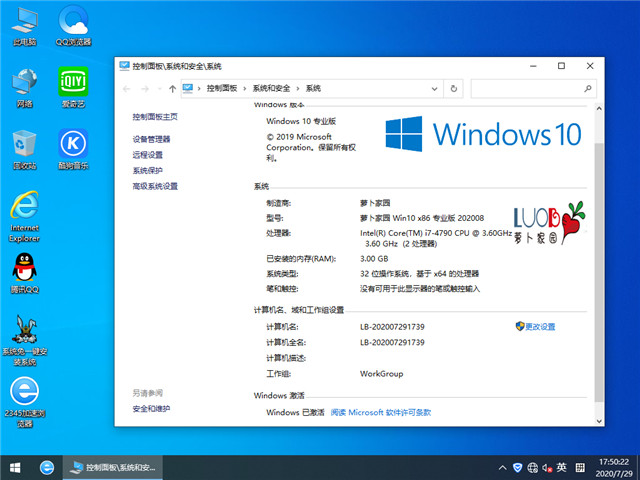
Task: Click the muted volume speaker tray icon
Action: tap(547, 468)
